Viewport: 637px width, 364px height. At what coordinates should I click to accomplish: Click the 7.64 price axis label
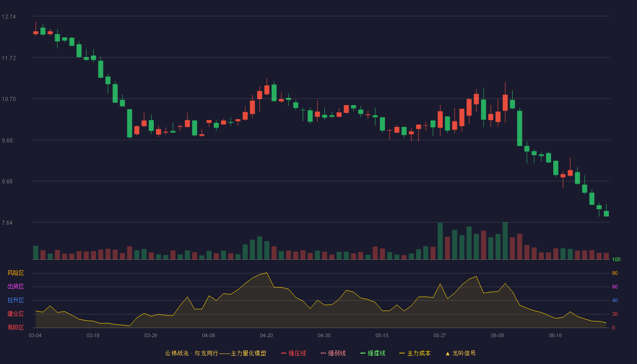pos(7,223)
